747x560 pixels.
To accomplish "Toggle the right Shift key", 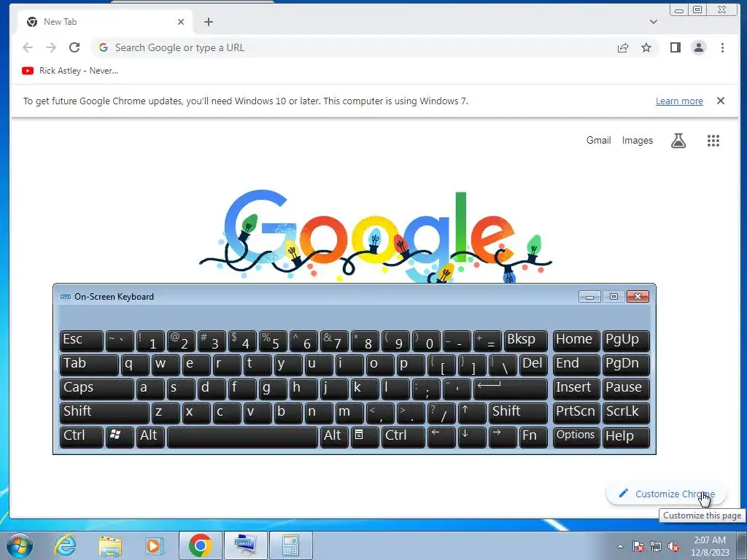I will pyautogui.click(x=518, y=413).
